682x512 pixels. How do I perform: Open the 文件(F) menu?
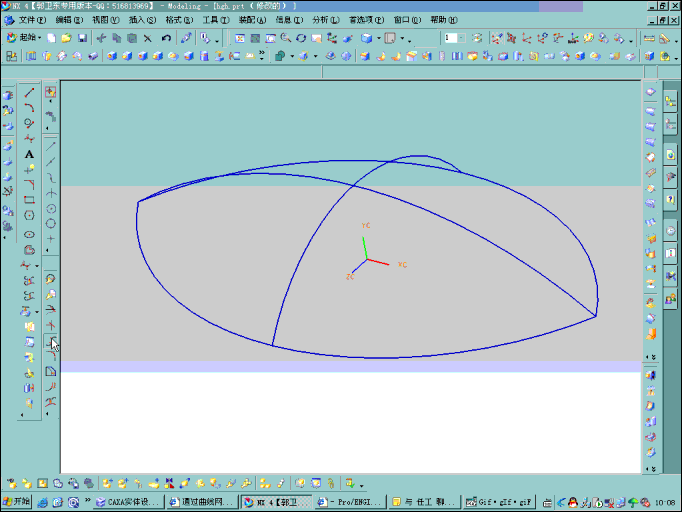[x=32, y=20]
